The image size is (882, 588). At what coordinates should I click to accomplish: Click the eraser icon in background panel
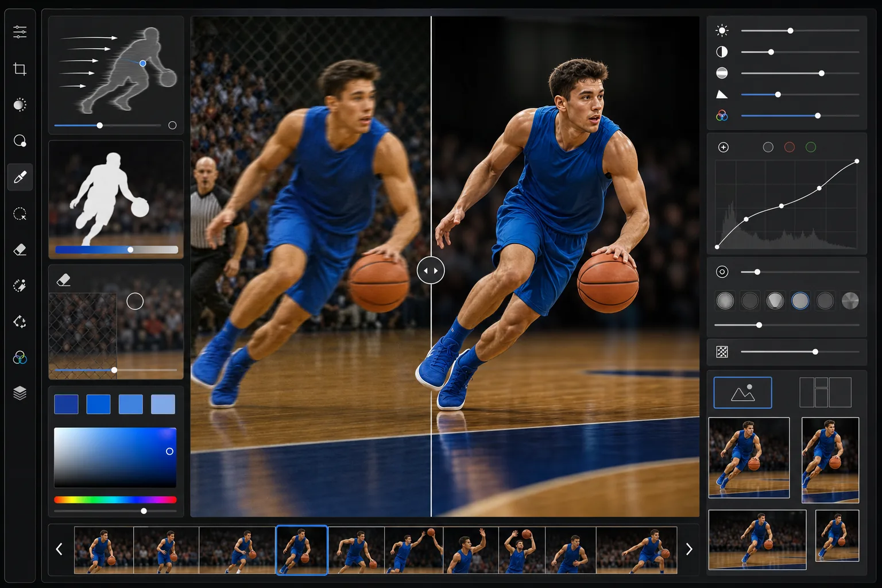point(64,280)
